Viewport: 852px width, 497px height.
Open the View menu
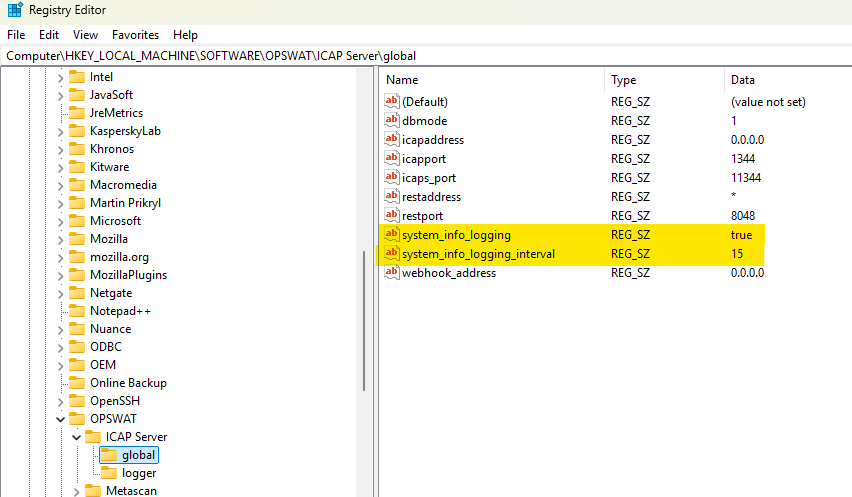coord(85,35)
